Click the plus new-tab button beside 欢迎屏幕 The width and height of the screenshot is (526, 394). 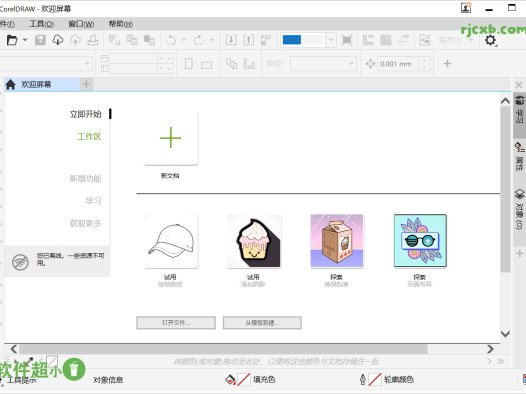click(86, 84)
